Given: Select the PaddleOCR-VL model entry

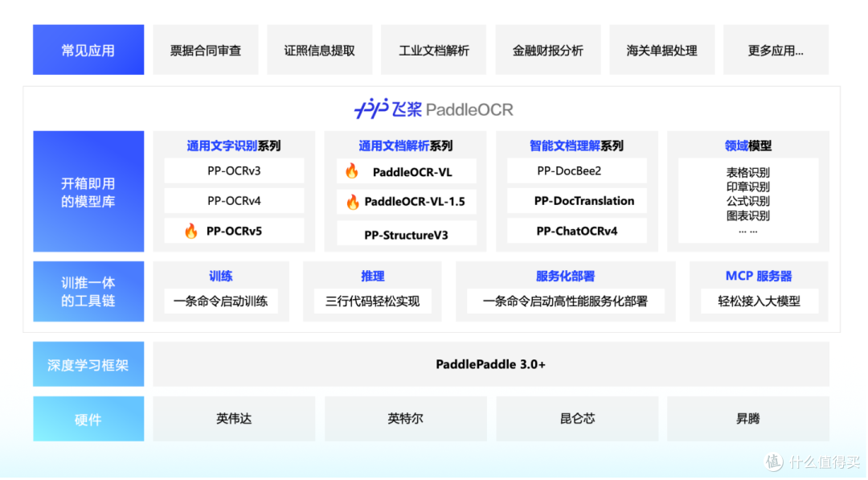Looking at the screenshot, I should 407,171.
